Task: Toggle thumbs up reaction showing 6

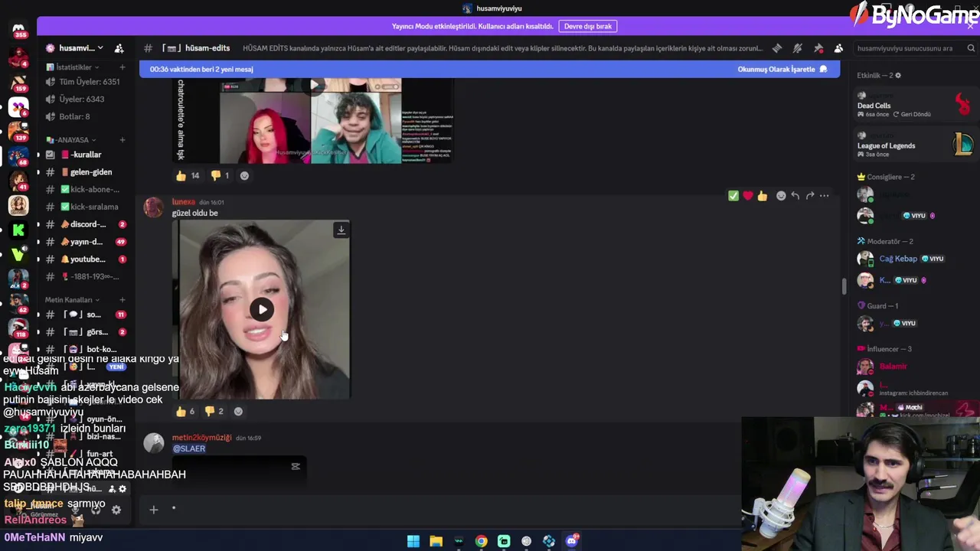Action: (185, 411)
